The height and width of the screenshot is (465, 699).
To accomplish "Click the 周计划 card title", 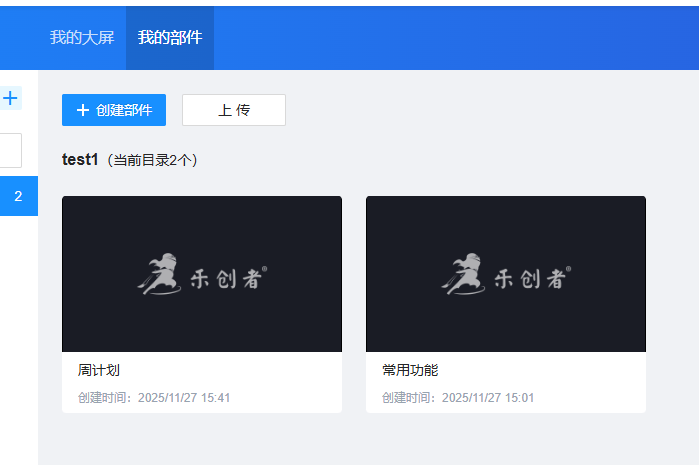I will [x=99, y=370].
